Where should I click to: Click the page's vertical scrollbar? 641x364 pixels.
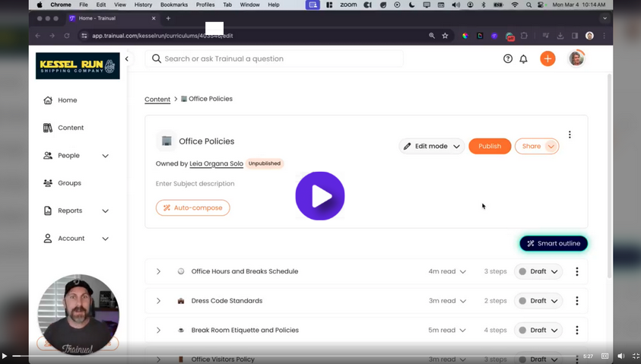(610, 176)
